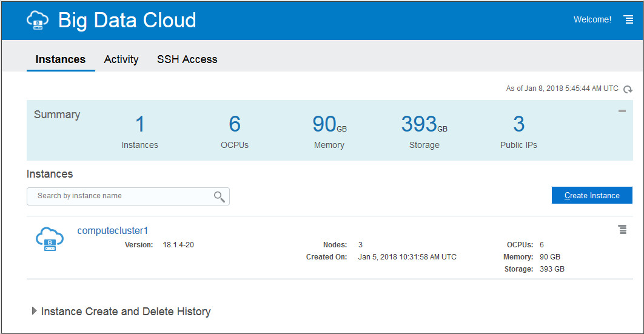Collapse the Summary panel with minus icon

click(x=622, y=111)
